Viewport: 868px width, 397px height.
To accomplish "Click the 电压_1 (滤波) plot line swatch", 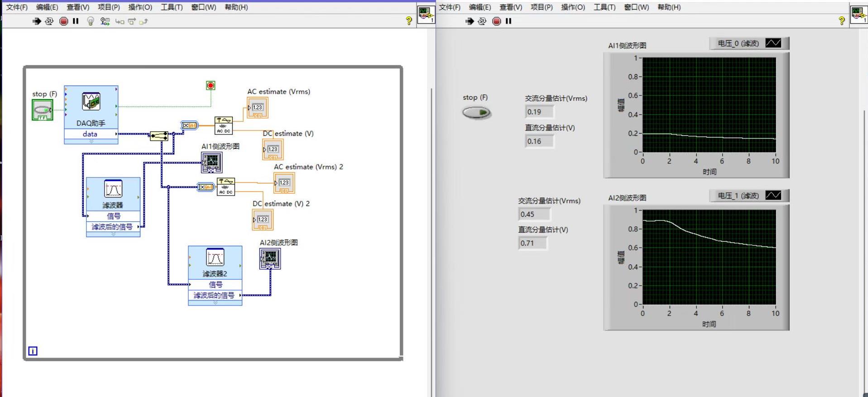I will 773,196.
